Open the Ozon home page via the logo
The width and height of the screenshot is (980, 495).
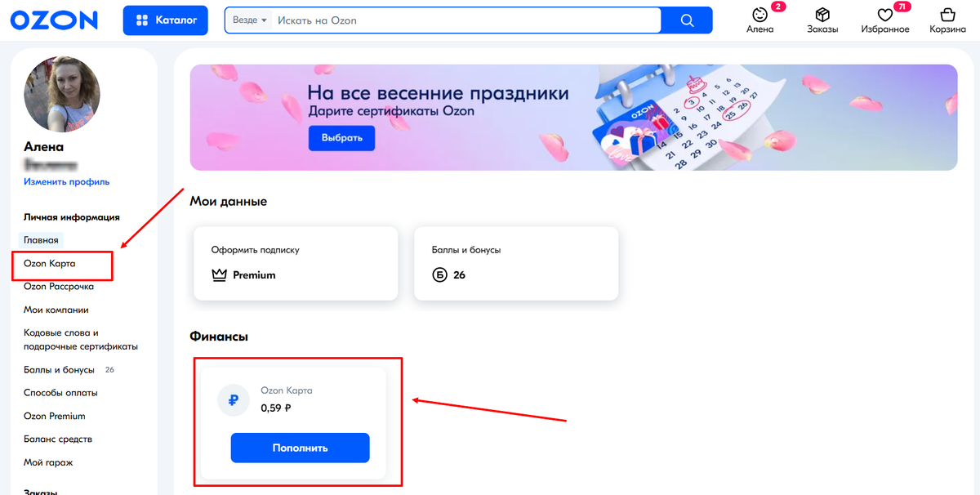[53, 20]
